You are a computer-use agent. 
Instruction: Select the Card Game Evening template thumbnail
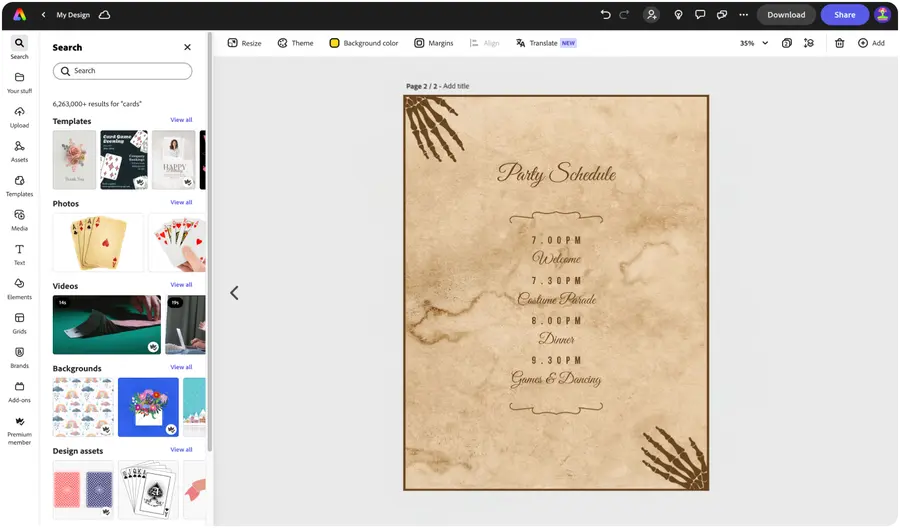[x=124, y=160]
